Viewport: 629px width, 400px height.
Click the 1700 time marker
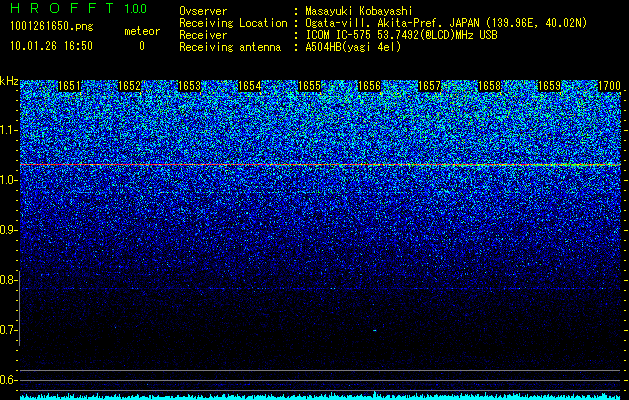(x=609, y=86)
